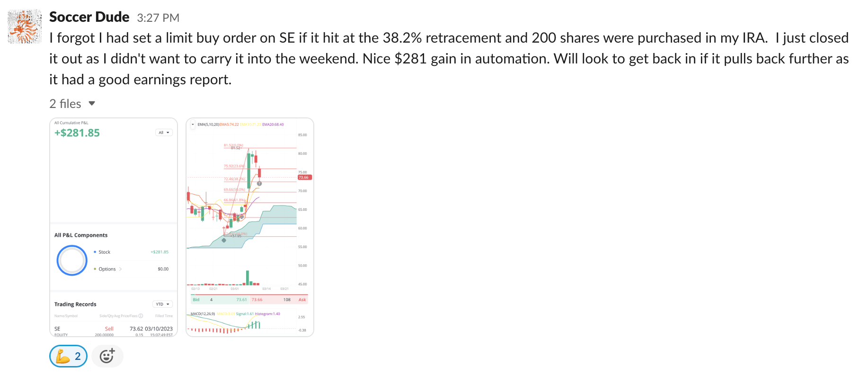Click the Bid label in quote bar

[x=196, y=300]
